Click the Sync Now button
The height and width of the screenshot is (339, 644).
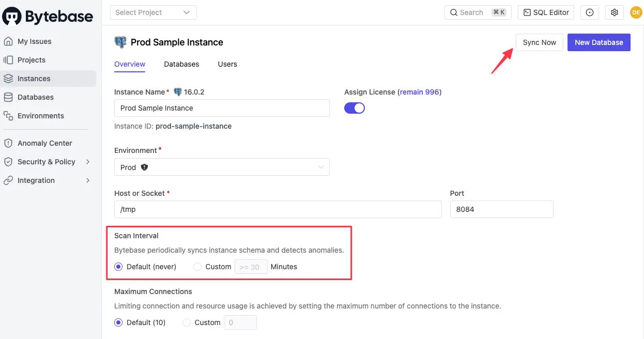540,42
